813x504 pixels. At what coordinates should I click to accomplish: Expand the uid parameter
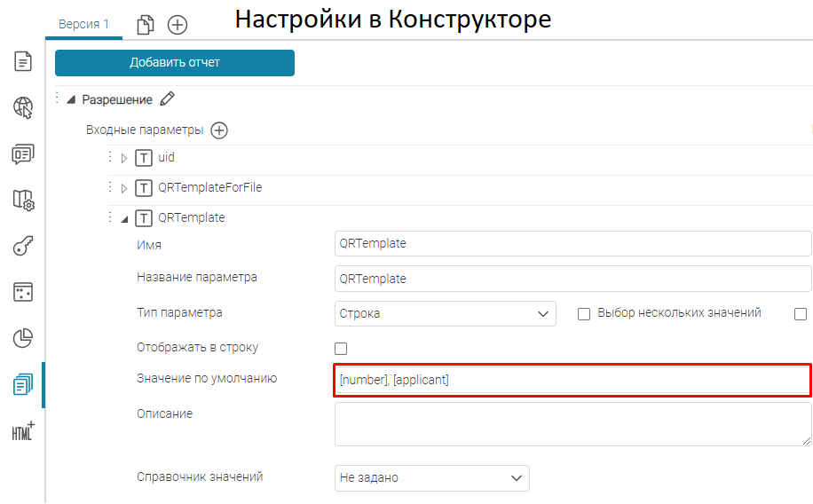(124, 159)
